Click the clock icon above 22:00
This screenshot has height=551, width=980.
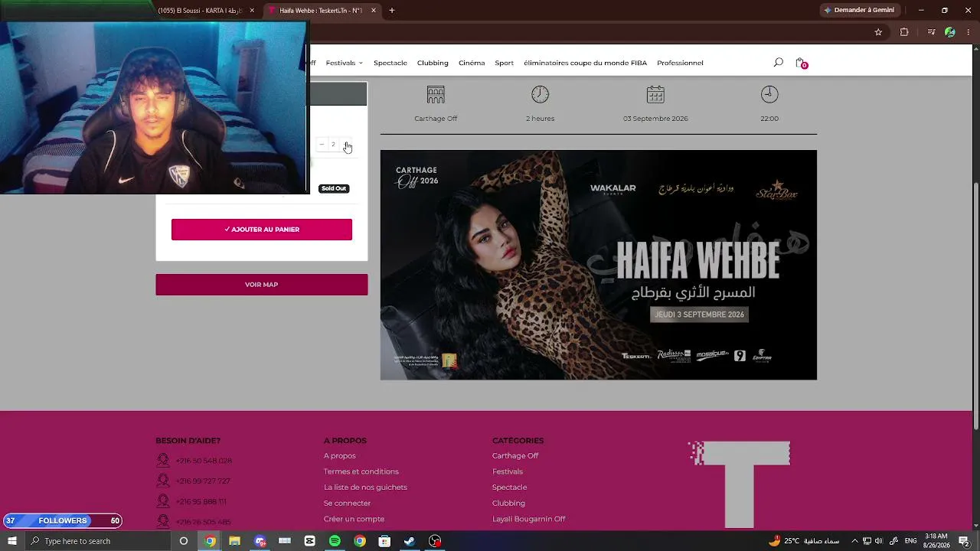[769, 94]
